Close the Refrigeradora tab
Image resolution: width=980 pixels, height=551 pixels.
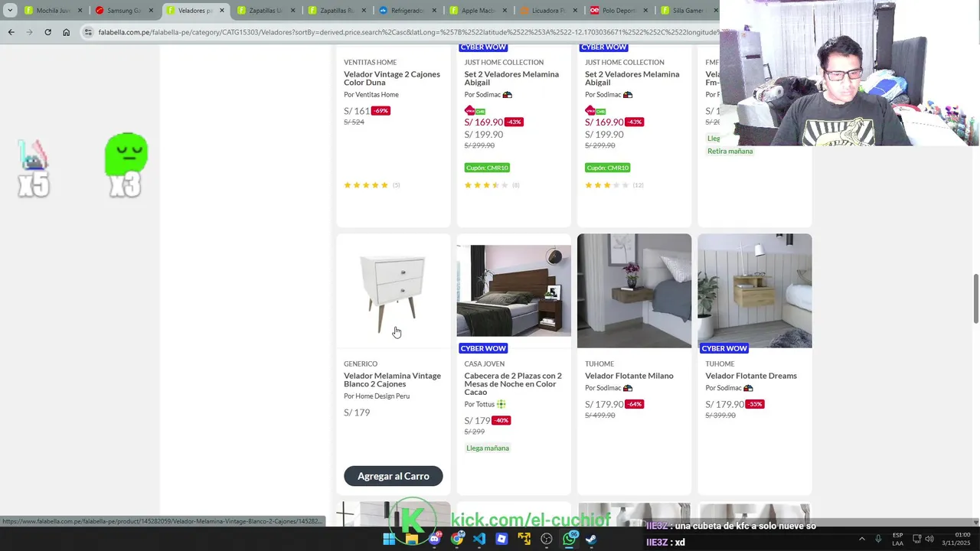[434, 11]
